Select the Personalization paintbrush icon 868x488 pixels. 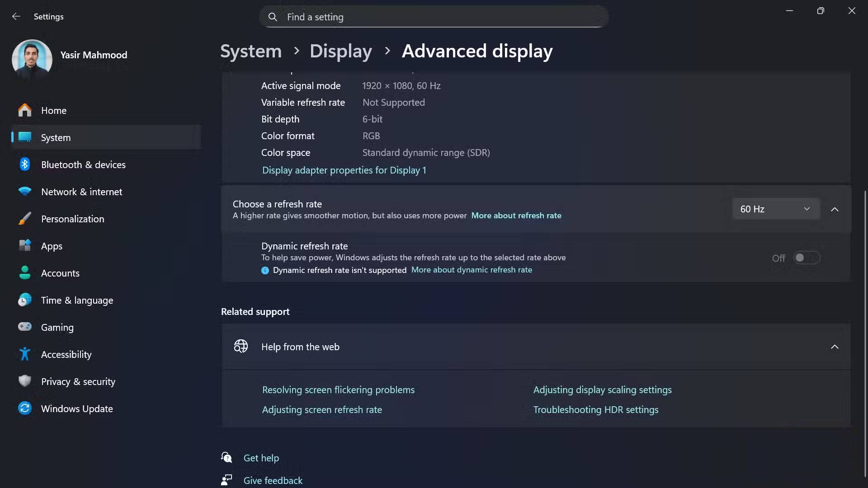pos(25,219)
